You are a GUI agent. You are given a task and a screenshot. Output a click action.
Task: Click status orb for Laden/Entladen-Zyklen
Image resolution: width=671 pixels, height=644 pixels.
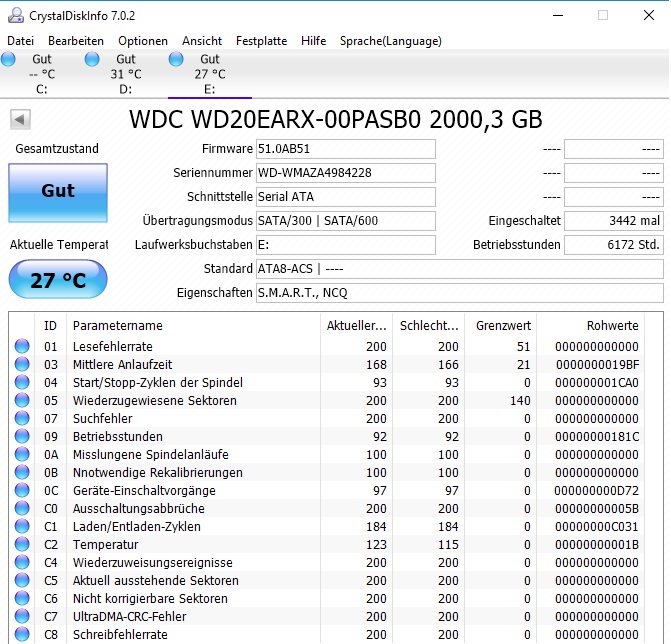pos(22,525)
